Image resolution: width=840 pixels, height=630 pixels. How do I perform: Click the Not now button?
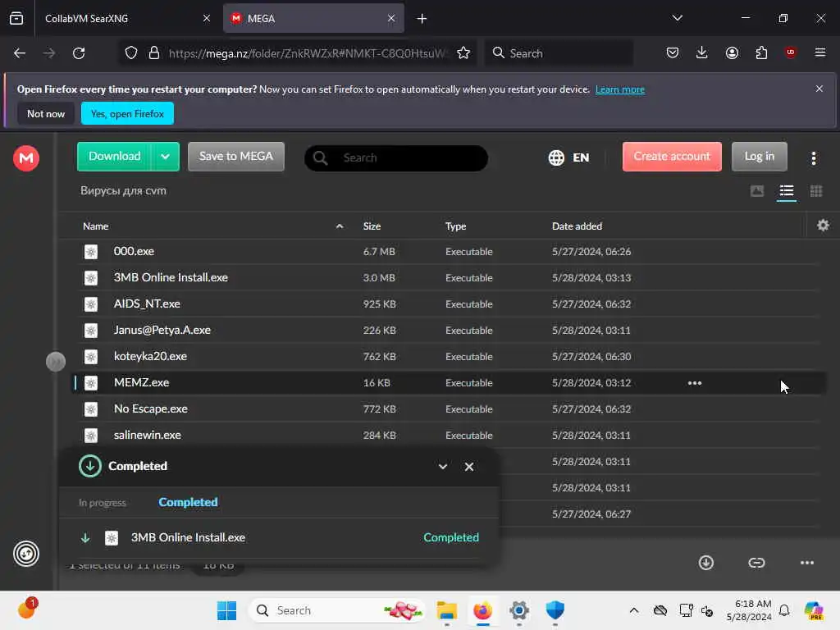tap(46, 113)
